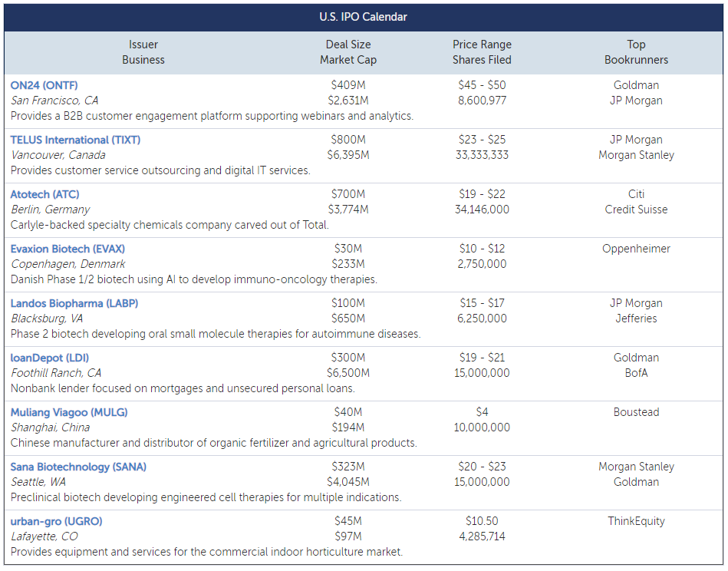Select market cap $3,774M
The width and height of the screenshot is (728, 571).
pos(348,210)
